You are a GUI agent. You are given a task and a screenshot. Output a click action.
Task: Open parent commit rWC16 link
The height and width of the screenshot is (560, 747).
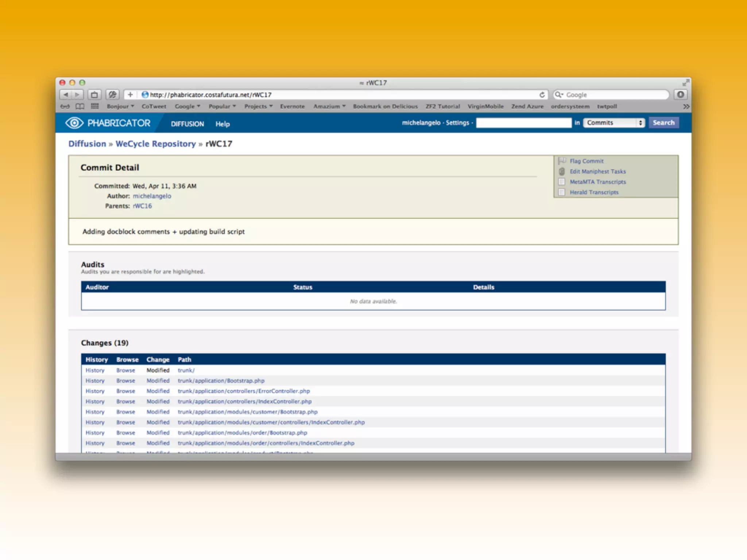tap(142, 206)
